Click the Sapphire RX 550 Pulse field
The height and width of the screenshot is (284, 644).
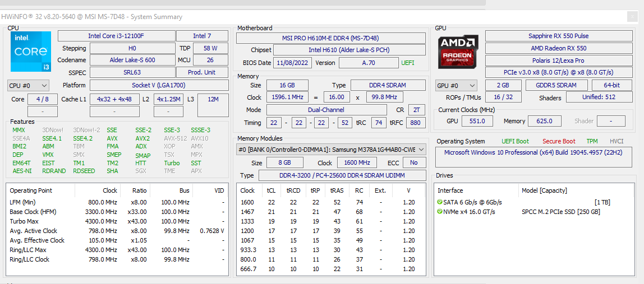coord(558,36)
